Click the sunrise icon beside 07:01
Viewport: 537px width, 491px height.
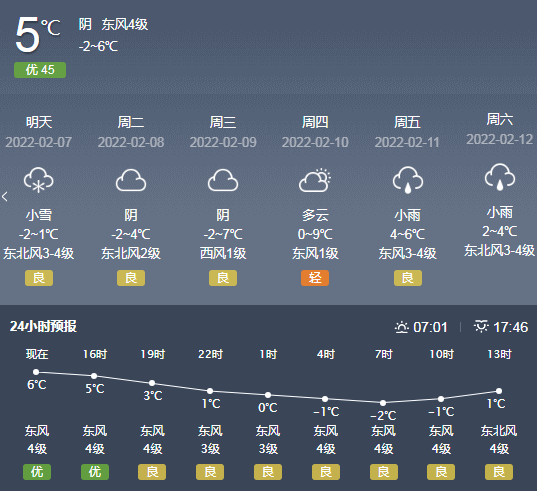402,327
